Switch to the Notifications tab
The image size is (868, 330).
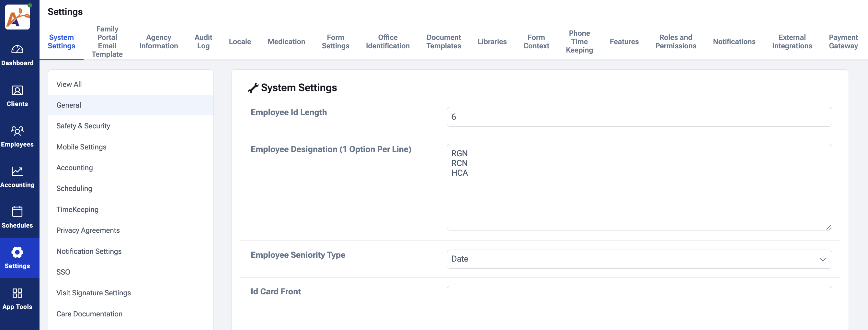tap(734, 41)
